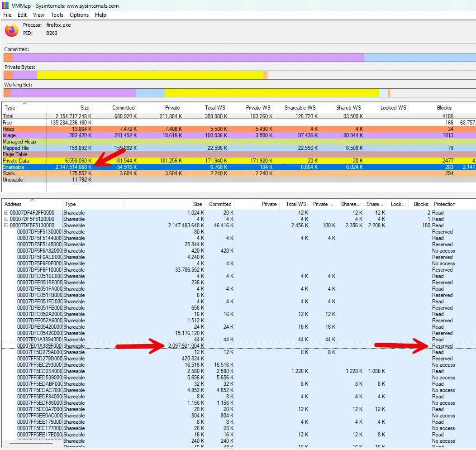Select the 00007FF5EC293000 block row

coord(239,365)
